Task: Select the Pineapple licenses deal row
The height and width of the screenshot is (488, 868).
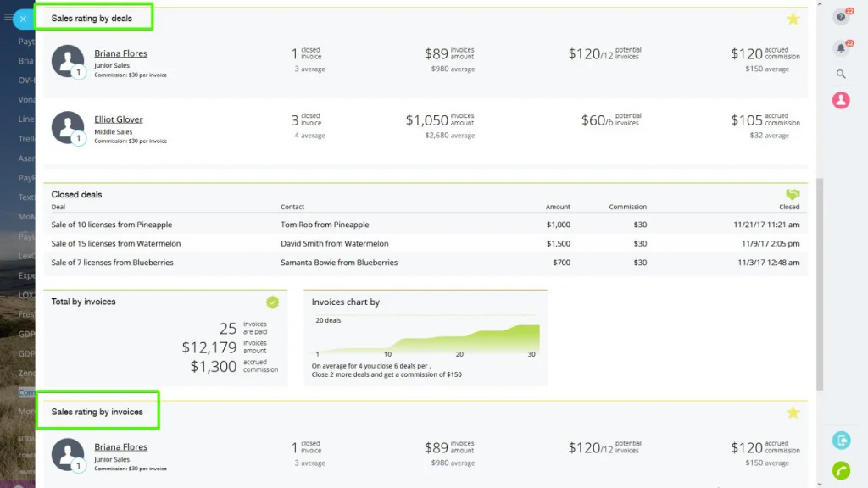Action: pyautogui.click(x=426, y=225)
